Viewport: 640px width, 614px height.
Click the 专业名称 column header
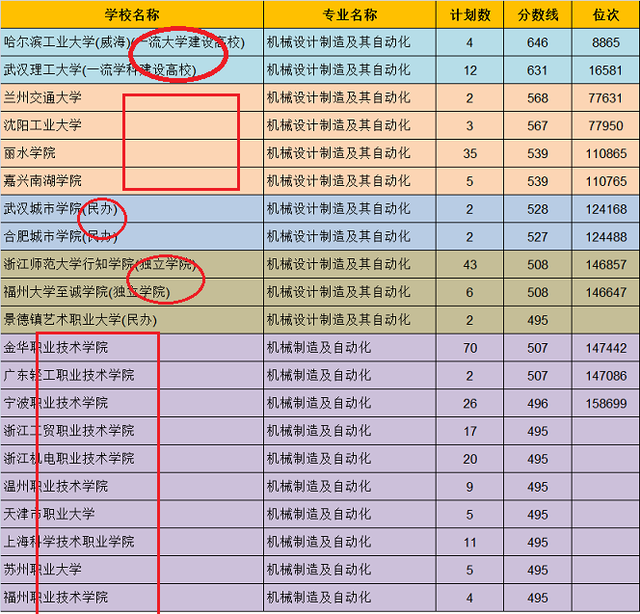(x=350, y=15)
